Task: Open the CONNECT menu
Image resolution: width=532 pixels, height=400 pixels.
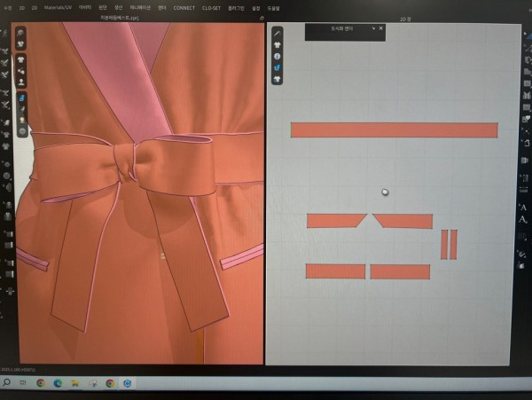Action: coord(184,7)
